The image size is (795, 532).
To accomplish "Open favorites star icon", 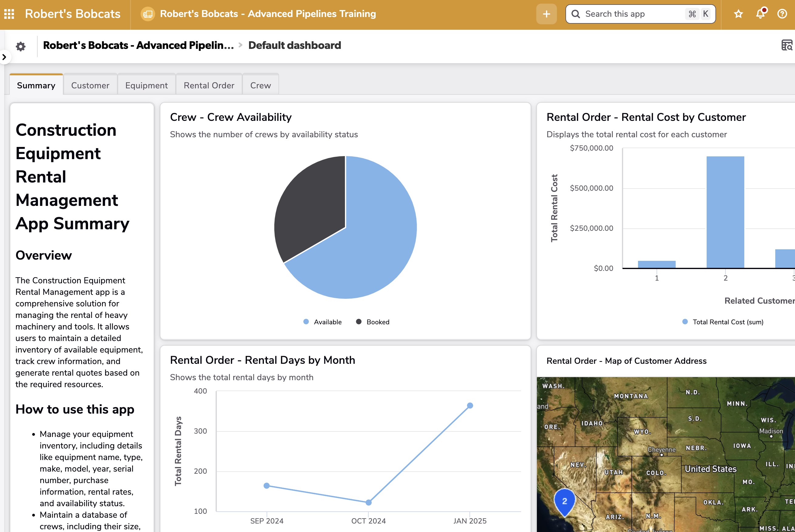I will pos(738,14).
